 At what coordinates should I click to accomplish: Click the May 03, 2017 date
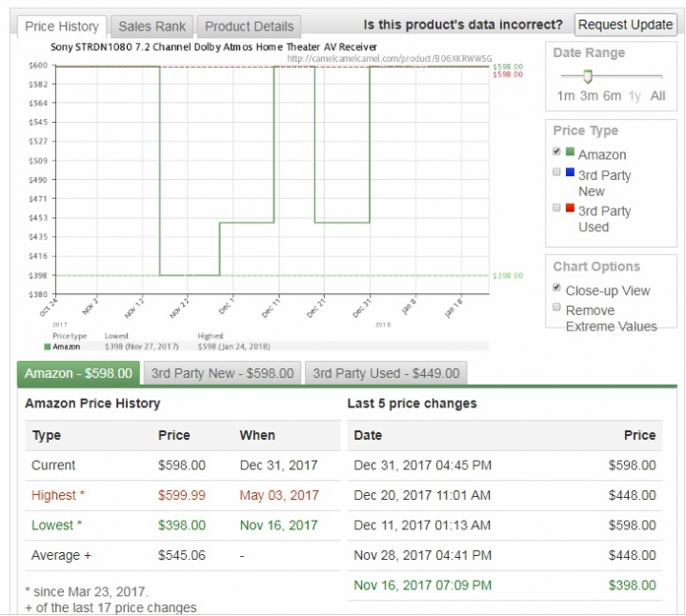(x=279, y=495)
